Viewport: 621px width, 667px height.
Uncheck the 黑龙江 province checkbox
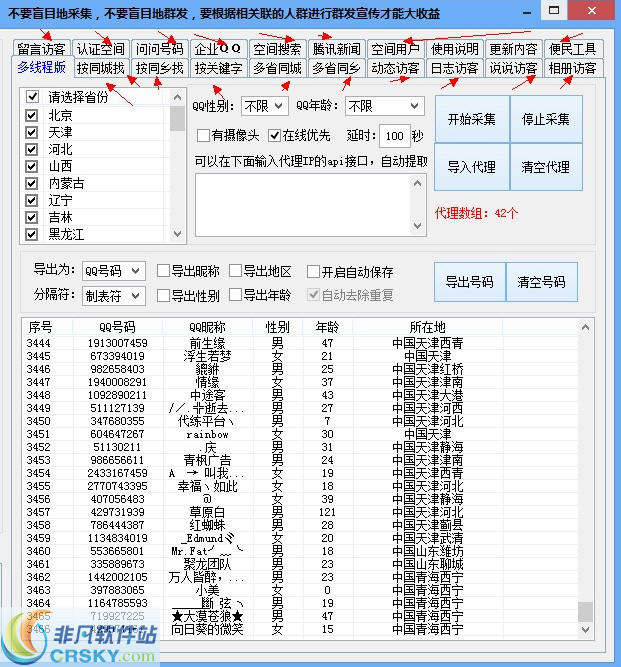(32, 234)
